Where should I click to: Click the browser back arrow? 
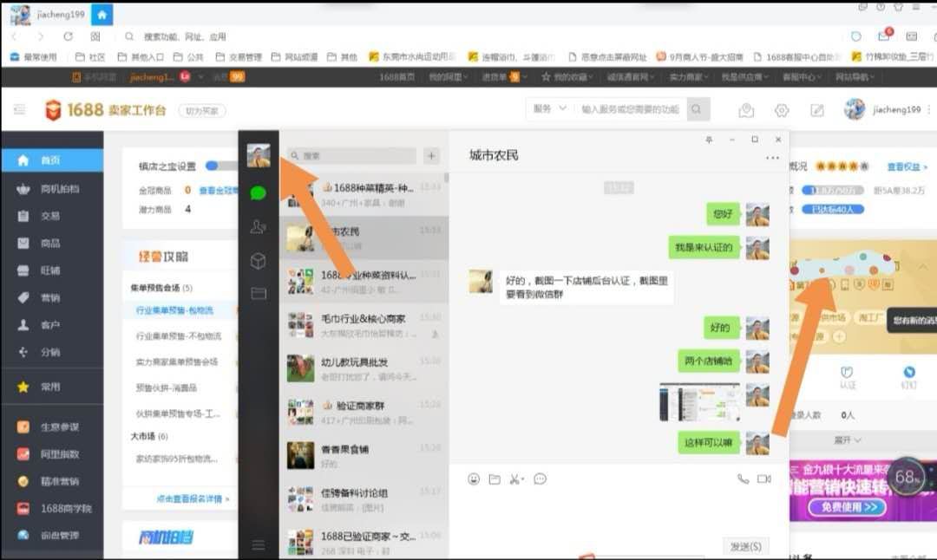point(16,36)
